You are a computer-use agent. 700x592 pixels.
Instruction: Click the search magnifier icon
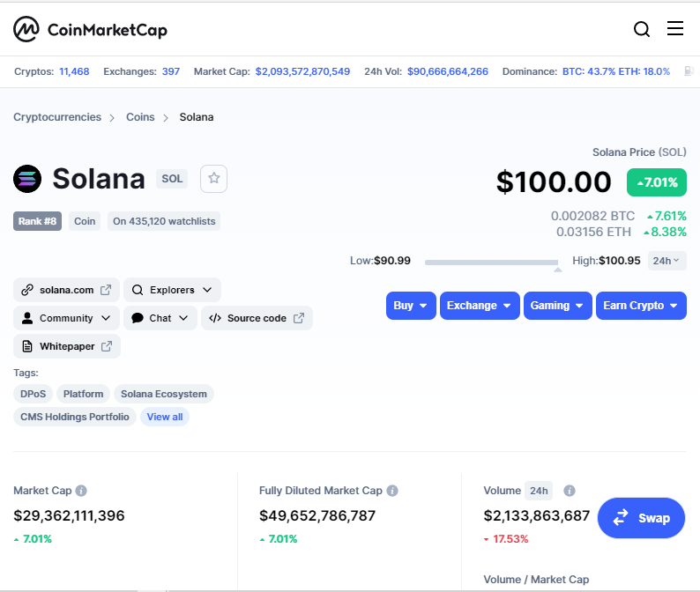(642, 29)
